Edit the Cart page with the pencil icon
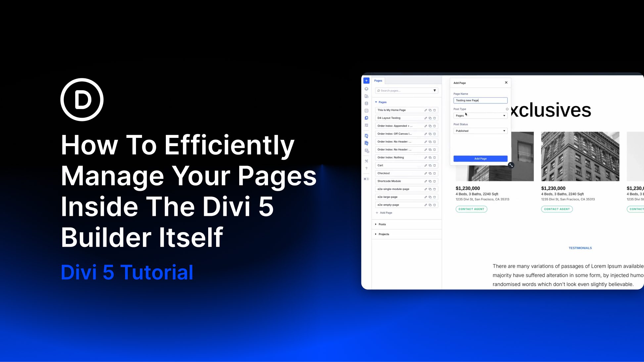This screenshot has width=644, height=362. pyautogui.click(x=425, y=165)
